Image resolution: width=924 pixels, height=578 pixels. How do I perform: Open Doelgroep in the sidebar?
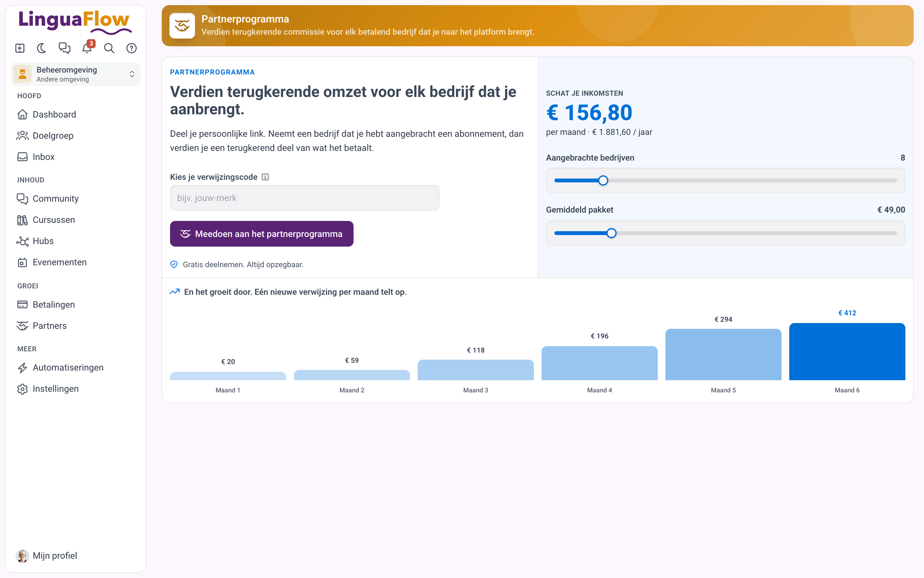click(76, 135)
